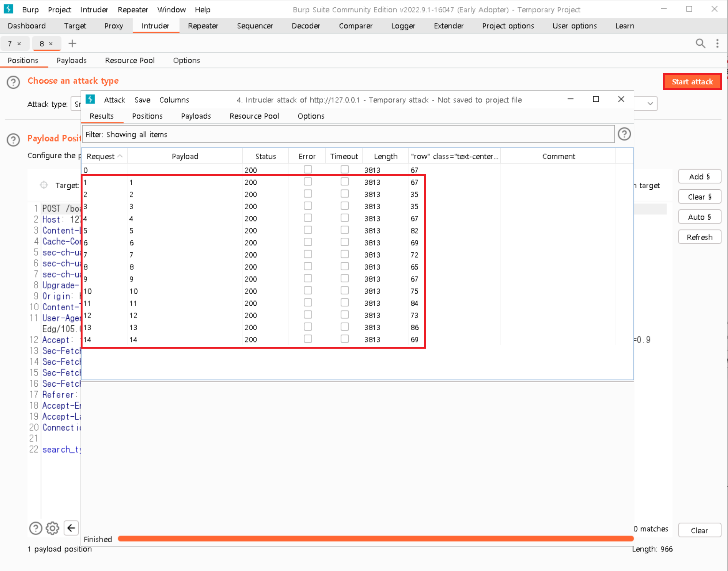Open the Decoder main tab
This screenshot has height=571, width=728.
pos(306,26)
